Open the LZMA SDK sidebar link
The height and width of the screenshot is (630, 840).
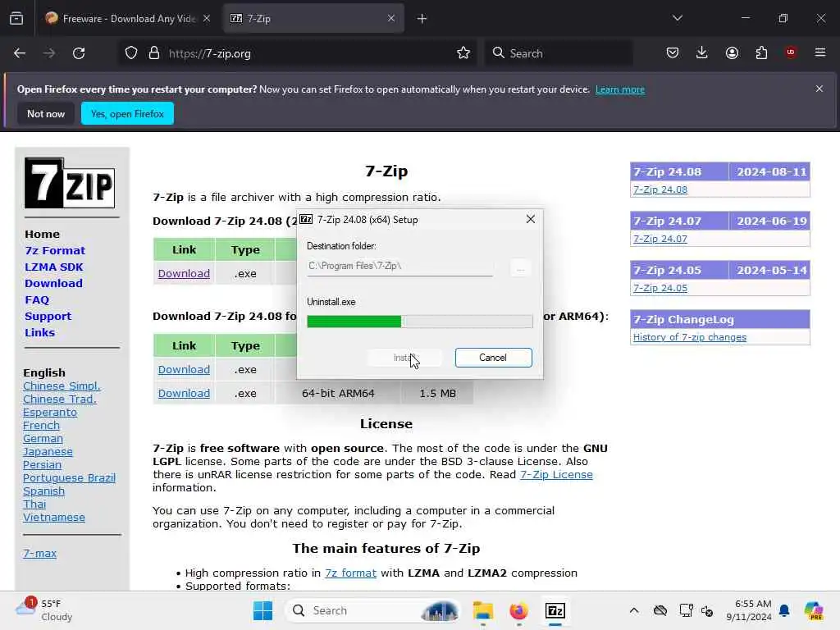coord(53,267)
